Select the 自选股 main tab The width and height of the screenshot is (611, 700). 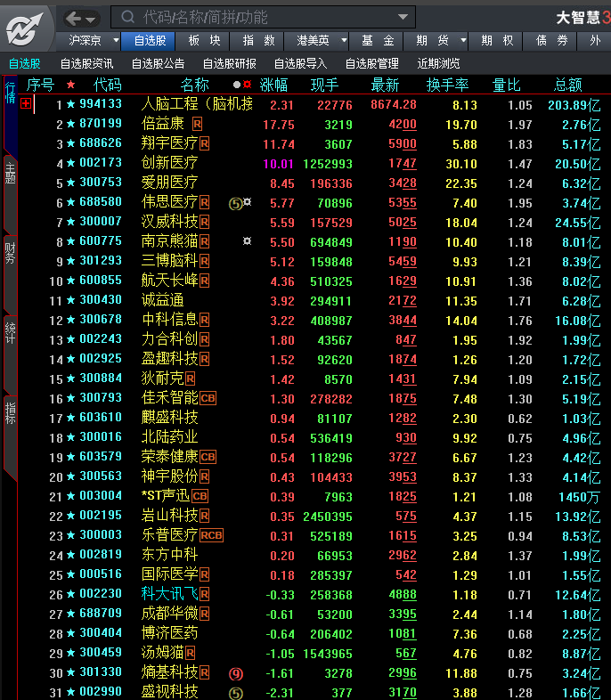point(150,41)
